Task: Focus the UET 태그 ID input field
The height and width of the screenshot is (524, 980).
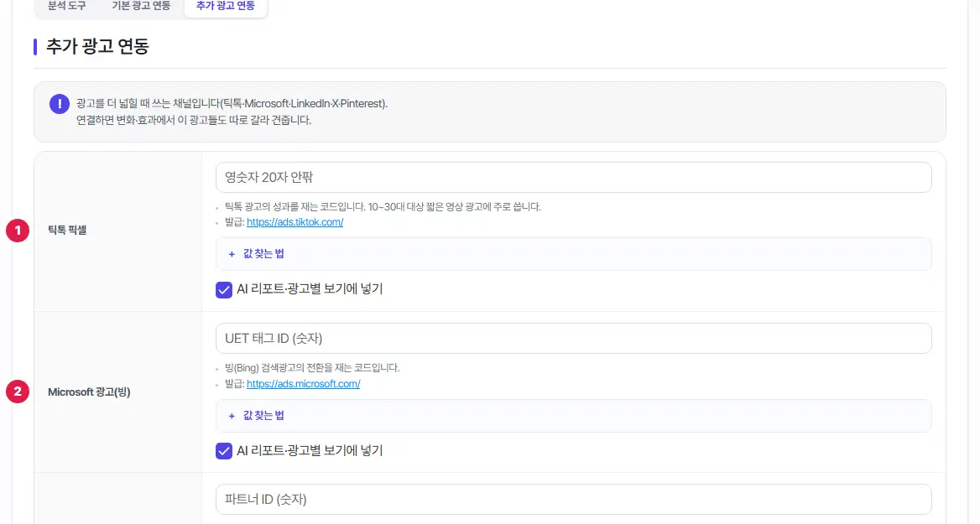Action: [573, 339]
